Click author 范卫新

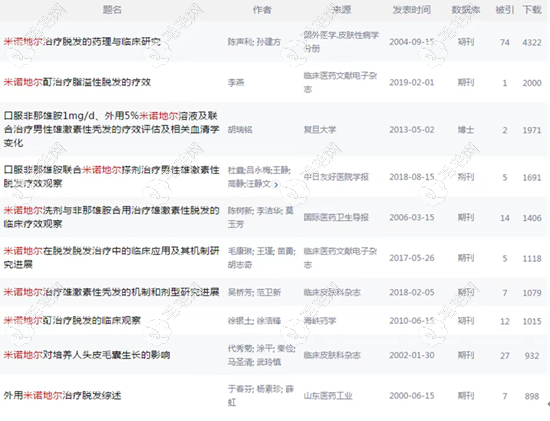coord(269,292)
